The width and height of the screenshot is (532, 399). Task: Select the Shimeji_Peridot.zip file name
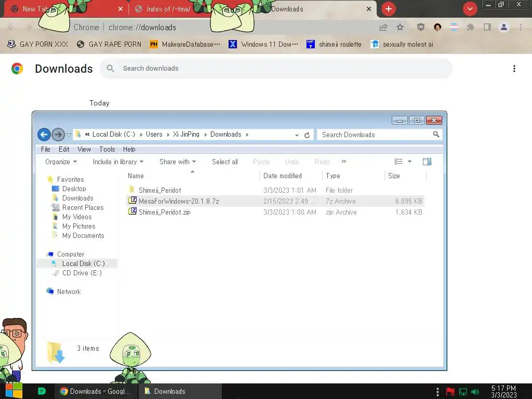165,212
